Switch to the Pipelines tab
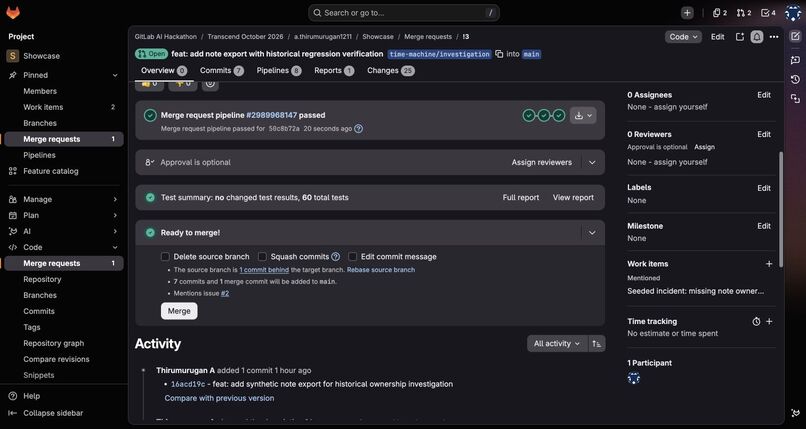 click(279, 70)
